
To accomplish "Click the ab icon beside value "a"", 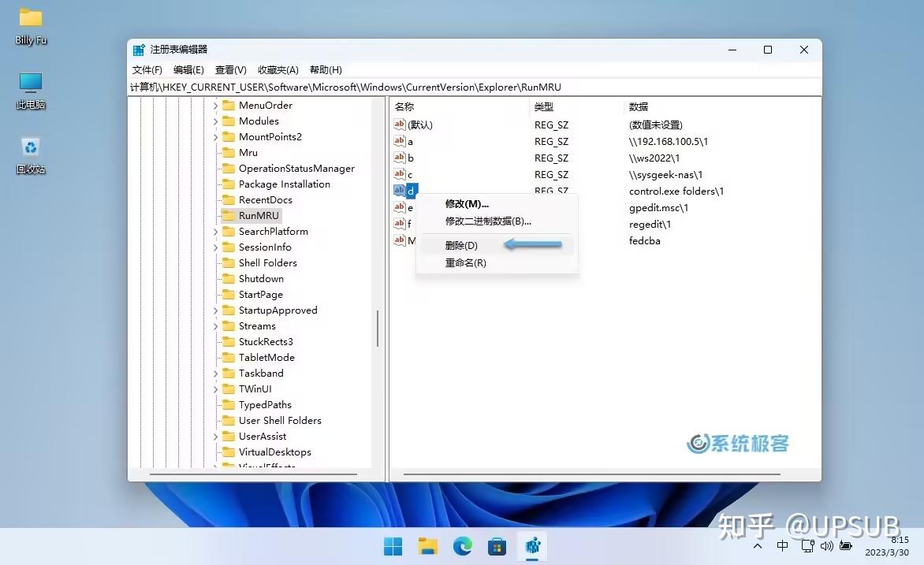I will coord(399,141).
